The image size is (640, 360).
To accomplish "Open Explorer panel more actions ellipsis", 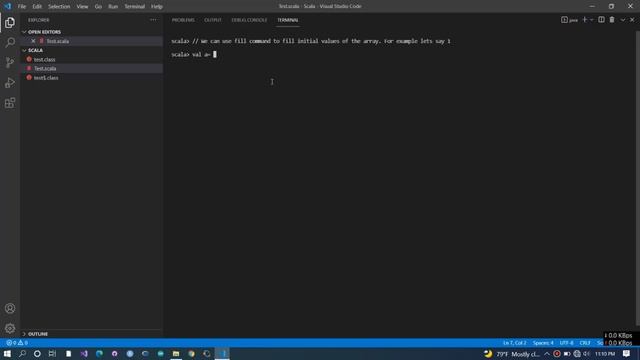I will (153, 20).
